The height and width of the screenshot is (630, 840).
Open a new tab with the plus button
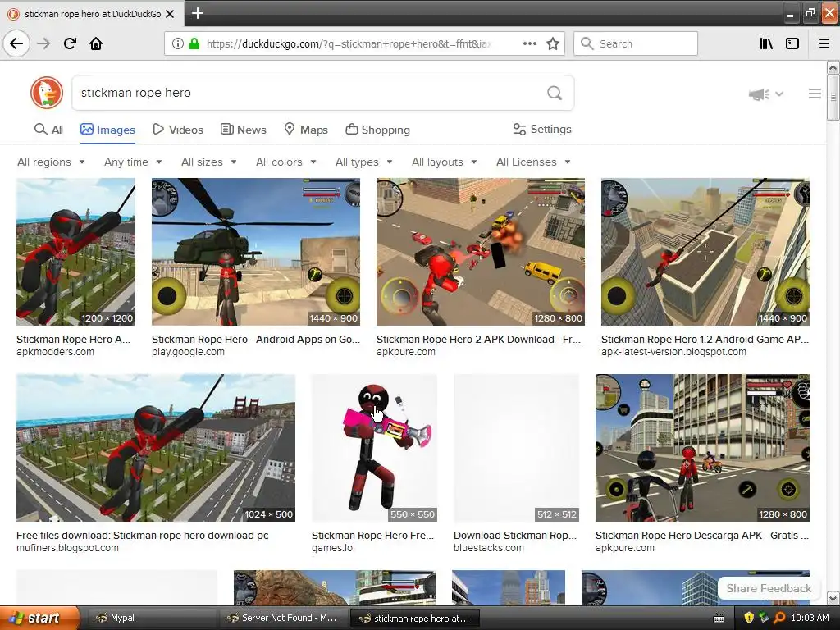(197, 13)
